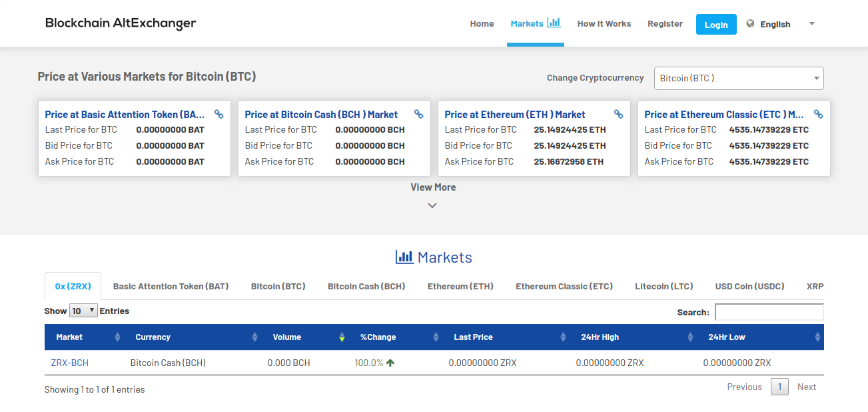Image resolution: width=868 pixels, height=412 pixels.
Task: Click the Login button
Action: coord(716,24)
